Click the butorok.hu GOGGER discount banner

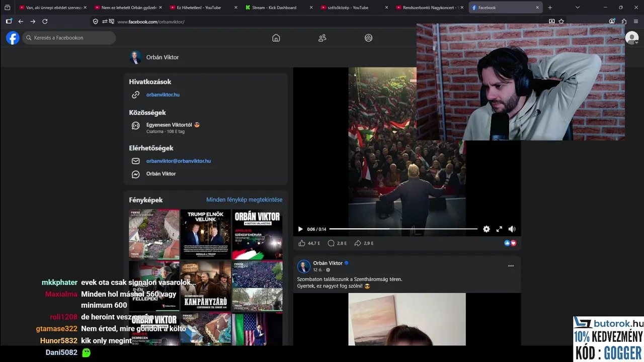(x=608, y=338)
